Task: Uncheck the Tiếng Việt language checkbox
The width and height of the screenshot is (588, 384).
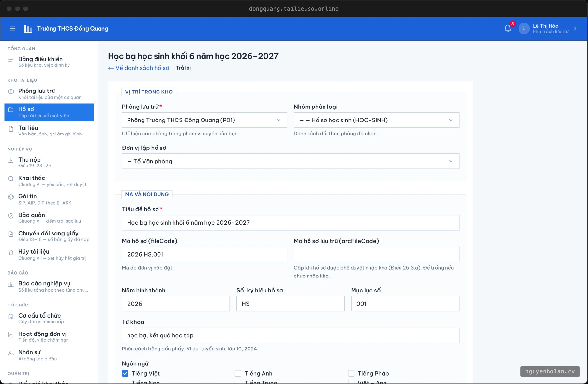Action: click(125, 373)
